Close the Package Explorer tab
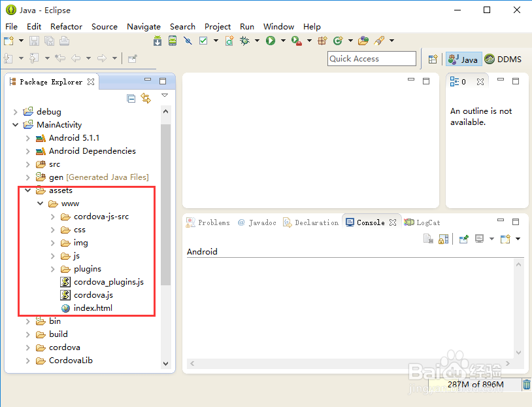Screen dimensions: 532x407 click(x=91, y=82)
